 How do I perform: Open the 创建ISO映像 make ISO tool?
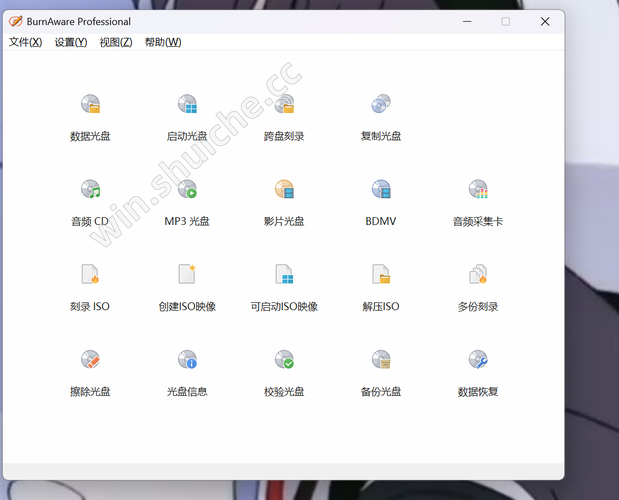187,288
